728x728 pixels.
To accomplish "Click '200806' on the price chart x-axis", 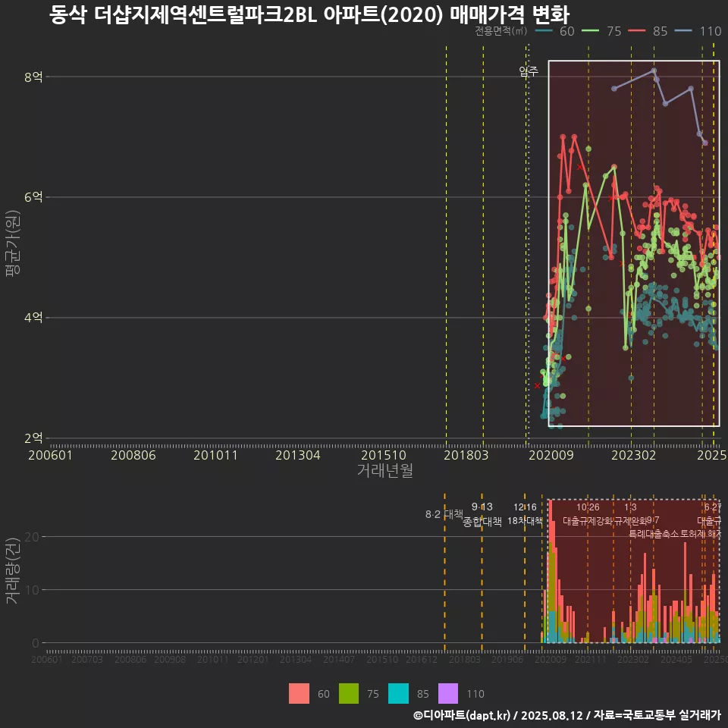I will point(133,455).
